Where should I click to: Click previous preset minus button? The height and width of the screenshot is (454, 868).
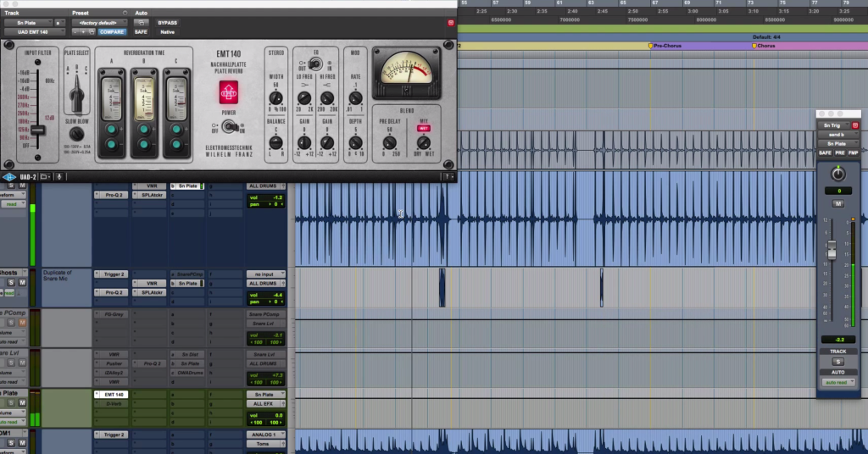[75, 32]
